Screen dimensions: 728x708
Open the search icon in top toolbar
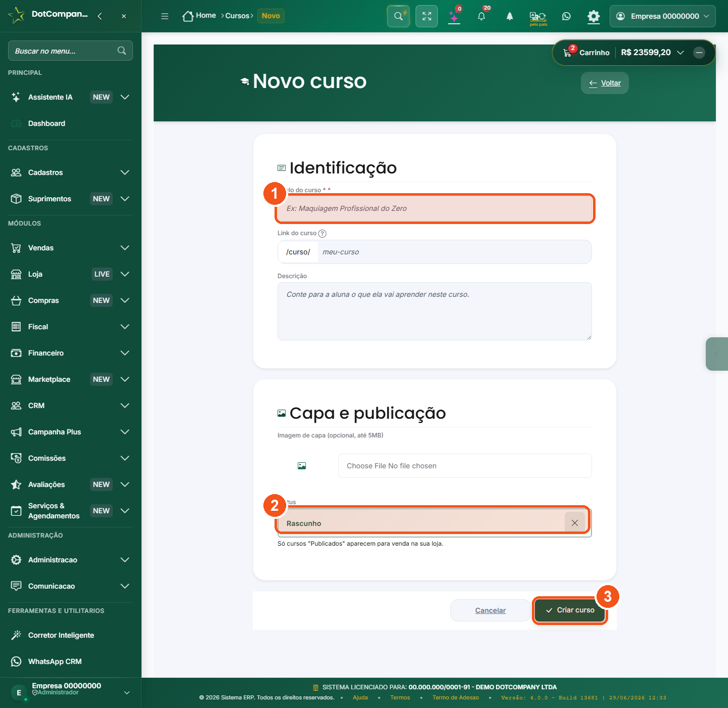[x=398, y=16]
